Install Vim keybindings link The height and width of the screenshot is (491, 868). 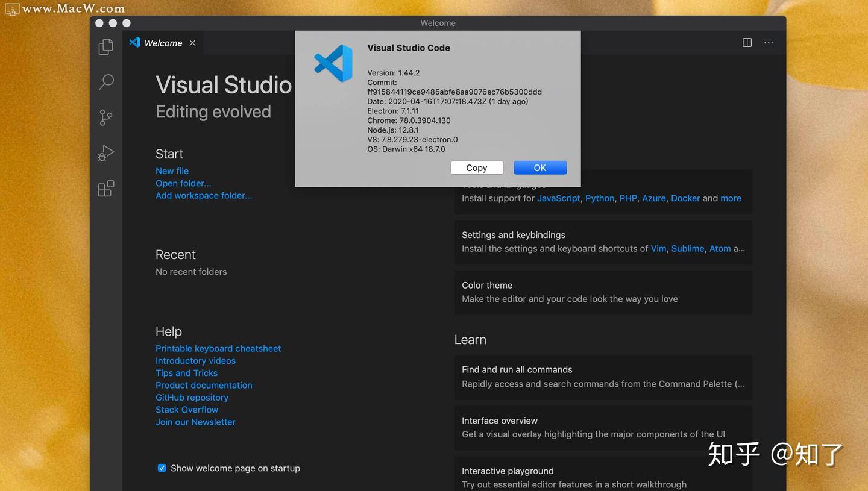pos(658,248)
